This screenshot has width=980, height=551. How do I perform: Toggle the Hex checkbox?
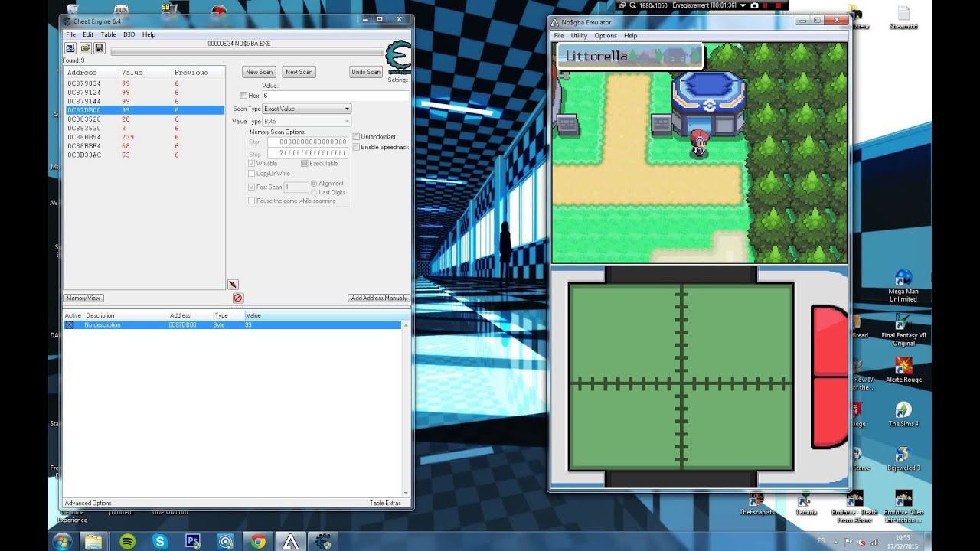[243, 96]
